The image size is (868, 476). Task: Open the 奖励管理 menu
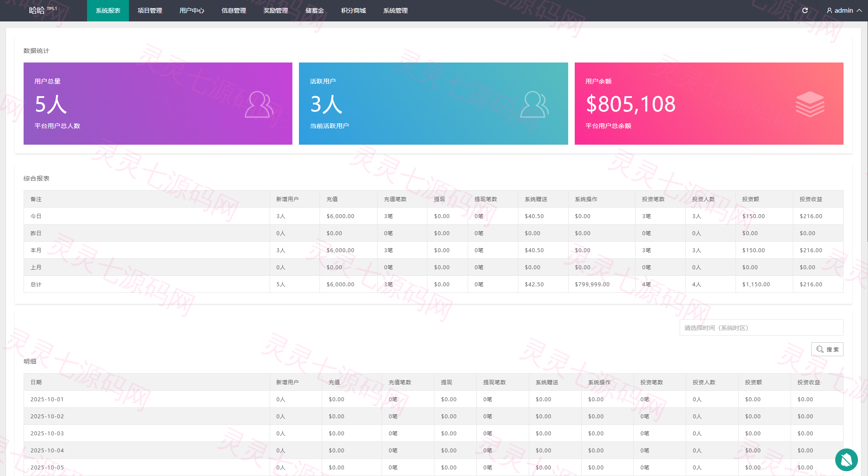click(276, 10)
